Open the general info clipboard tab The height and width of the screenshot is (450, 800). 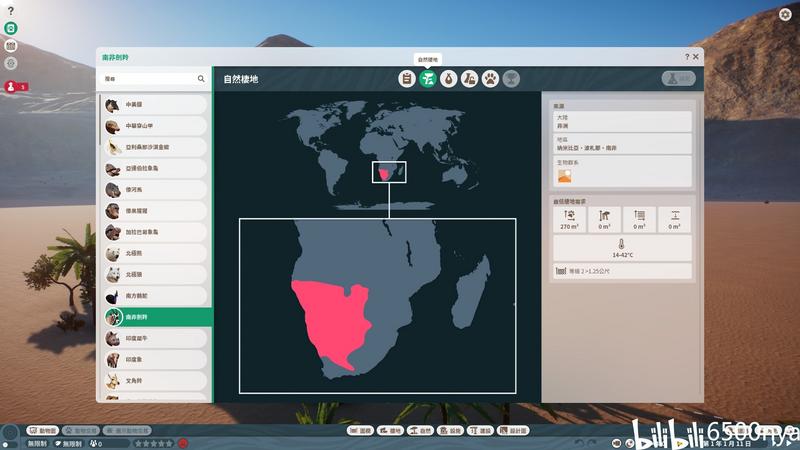[407, 79]
